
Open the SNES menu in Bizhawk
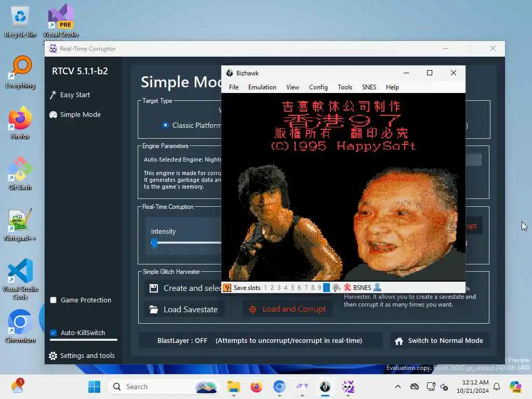[x=369, y=87]
